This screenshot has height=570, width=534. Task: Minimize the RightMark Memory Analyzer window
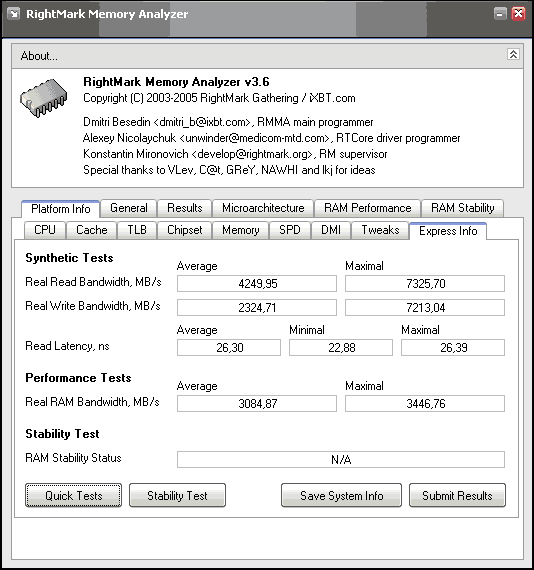pyautogui.click(x=501, y=14)
